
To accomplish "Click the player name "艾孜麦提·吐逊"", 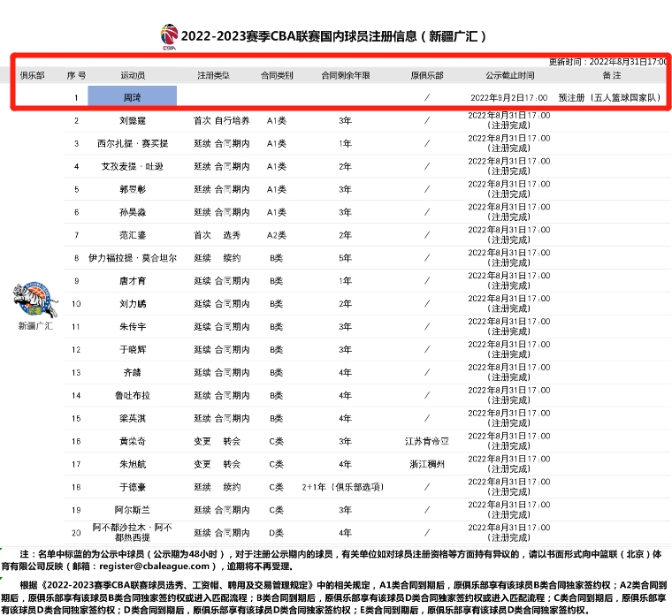I will point(133,166).
